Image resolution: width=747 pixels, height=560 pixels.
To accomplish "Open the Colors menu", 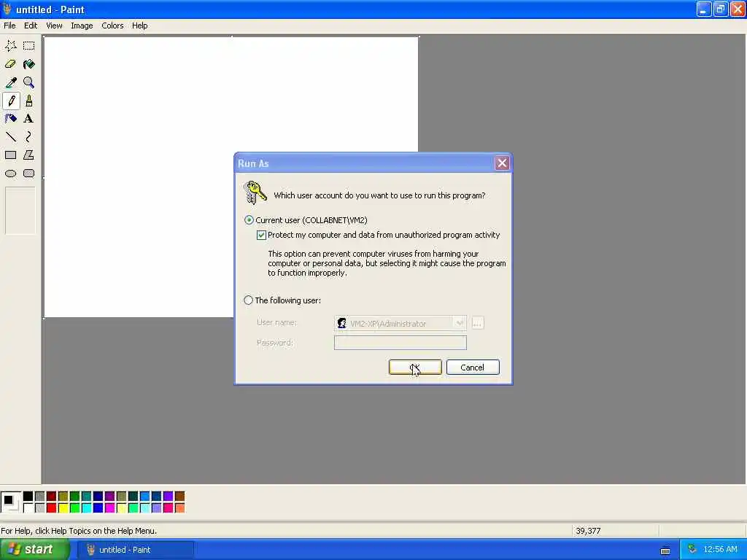I will [x=112, y=26].
